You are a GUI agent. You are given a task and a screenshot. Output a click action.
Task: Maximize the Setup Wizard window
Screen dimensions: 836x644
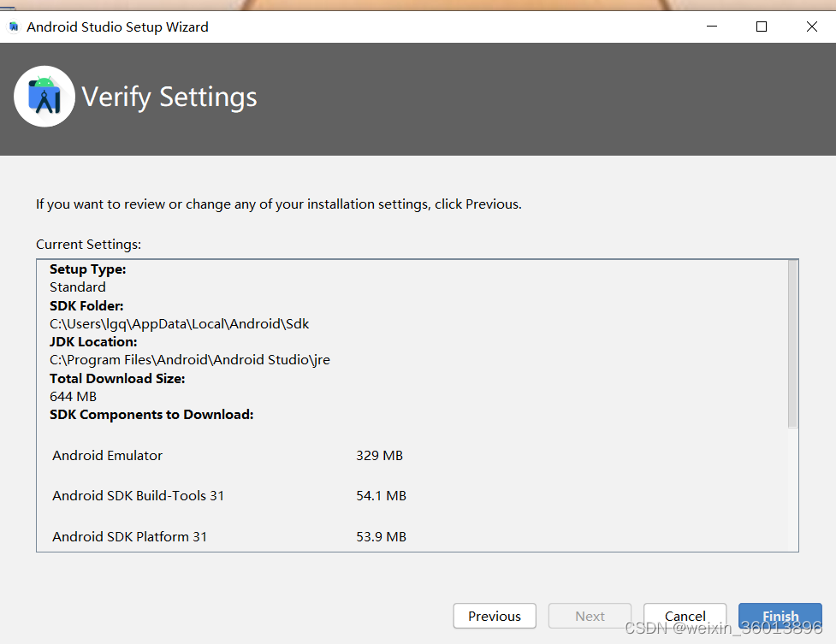tap(762, 27)
